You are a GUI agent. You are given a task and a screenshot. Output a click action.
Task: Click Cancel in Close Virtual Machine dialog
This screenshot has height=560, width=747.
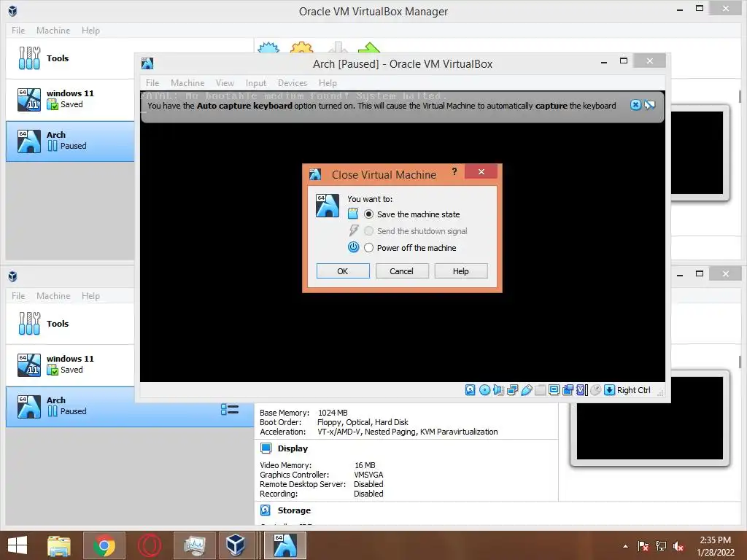(x=402, y=271)
